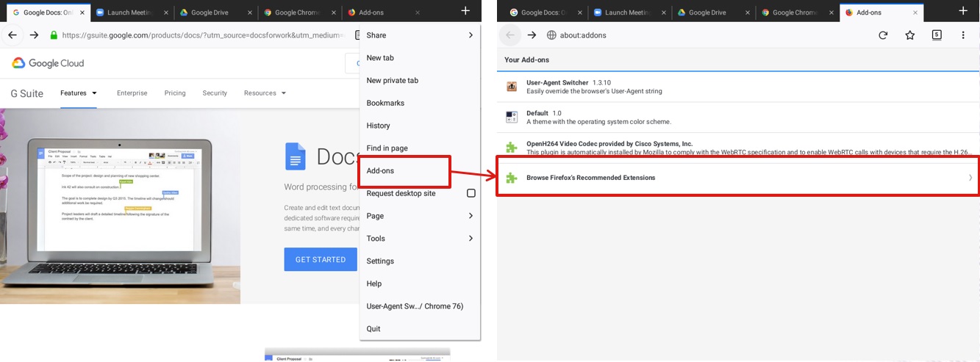Switch to Google Chrome tab in right window
This screenshot has height=362, width=980.
click(x=798, y=12)
